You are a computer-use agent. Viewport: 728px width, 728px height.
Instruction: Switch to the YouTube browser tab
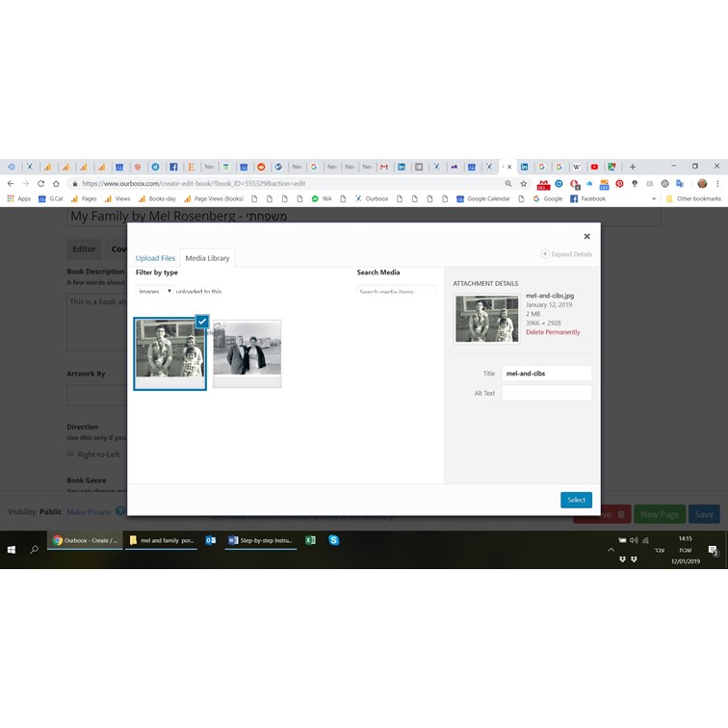tap(594, 167)
